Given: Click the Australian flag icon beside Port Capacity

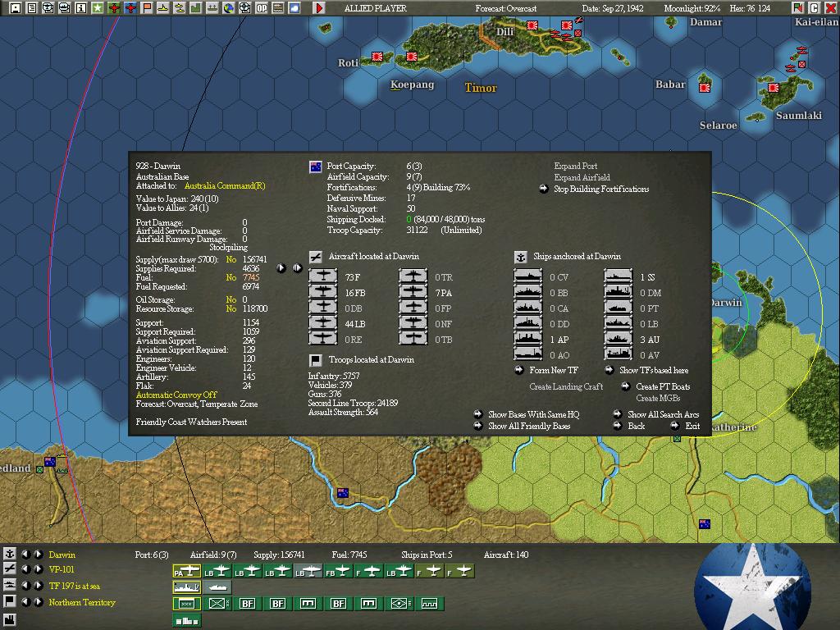Looking at the screenshot, I should 316,167.
